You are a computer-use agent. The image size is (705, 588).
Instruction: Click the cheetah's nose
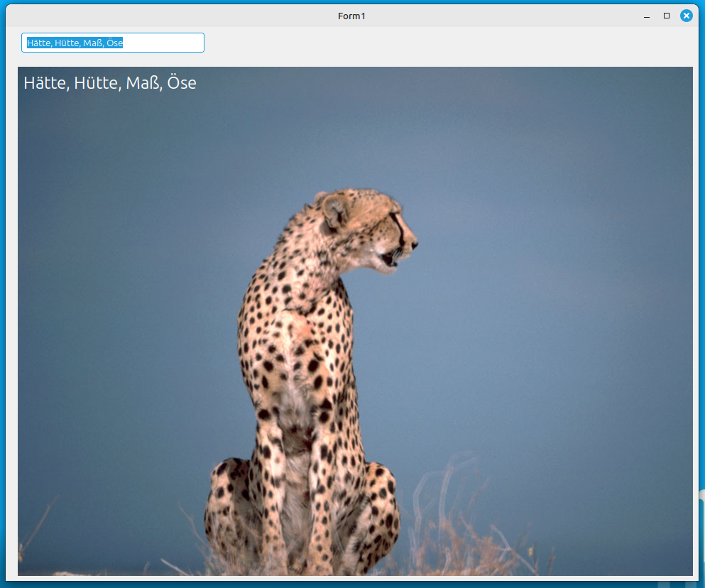point(414,245)
